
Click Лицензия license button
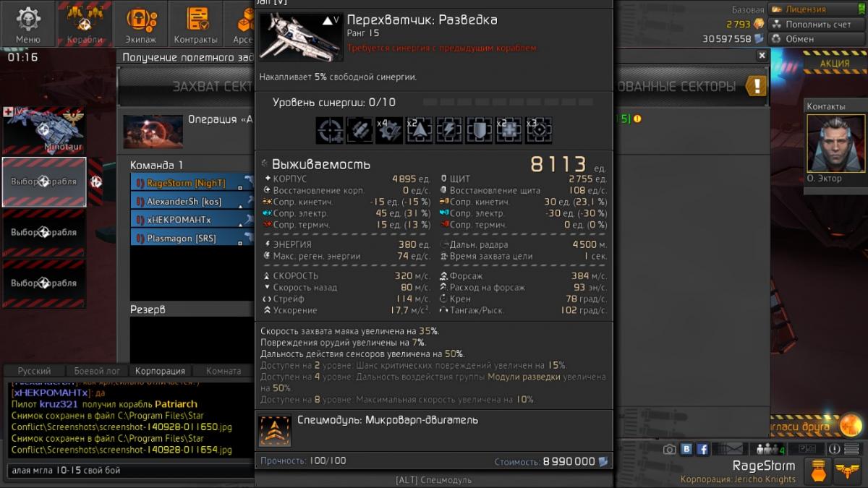[x=816, y=9]
